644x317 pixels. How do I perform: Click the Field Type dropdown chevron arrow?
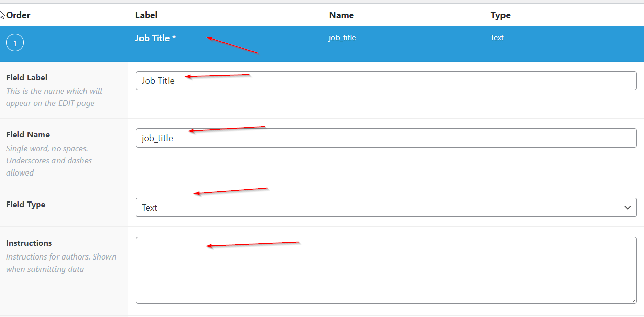point(627,208)
